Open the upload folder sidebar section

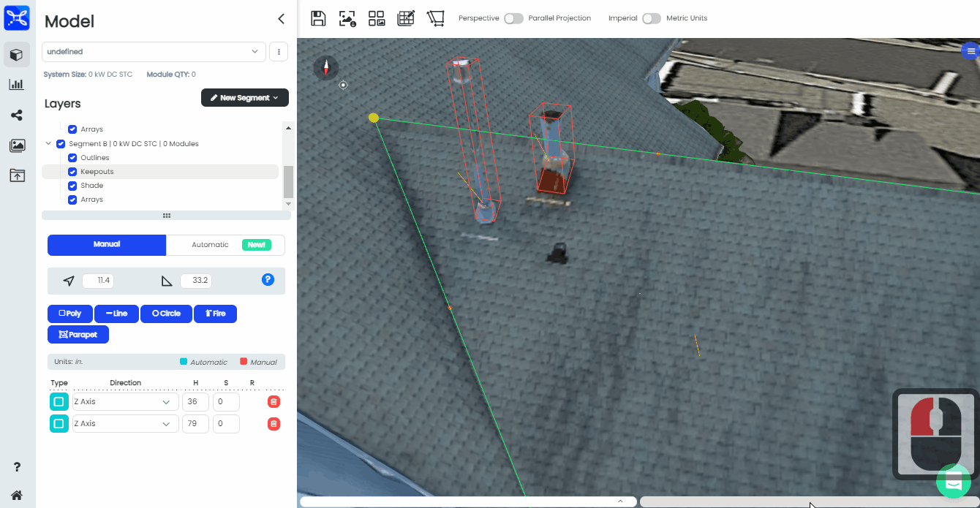coord(17,175)
